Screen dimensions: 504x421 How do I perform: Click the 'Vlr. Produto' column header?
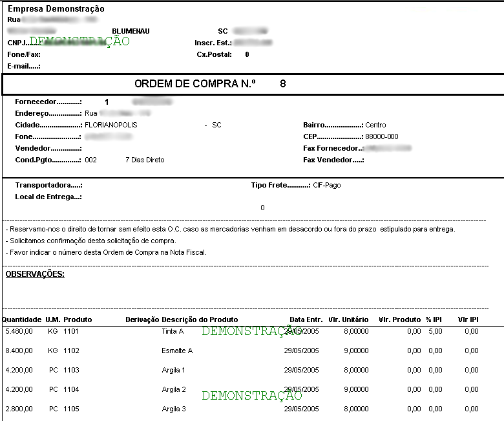(x=399, y=319)
